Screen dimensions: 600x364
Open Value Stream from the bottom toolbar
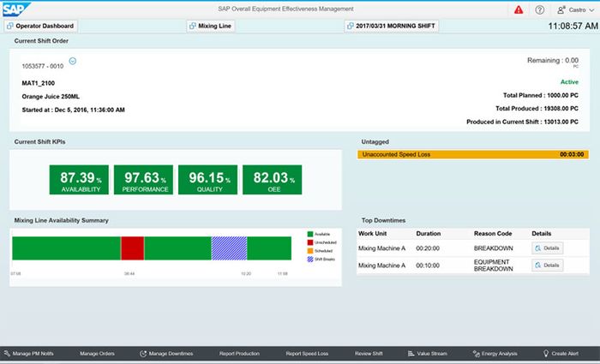[428, 354]
